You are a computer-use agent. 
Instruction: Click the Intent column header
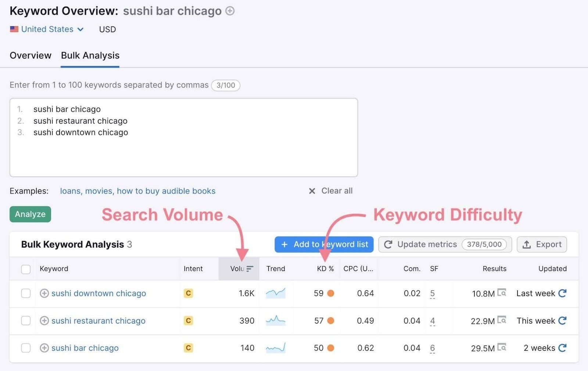(193, 269)
